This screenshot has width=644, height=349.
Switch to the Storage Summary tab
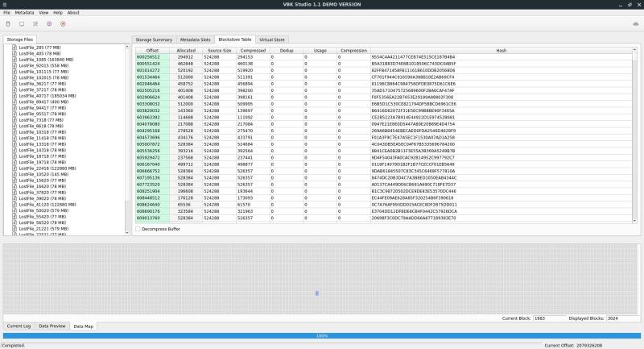[x=154, y=39]
